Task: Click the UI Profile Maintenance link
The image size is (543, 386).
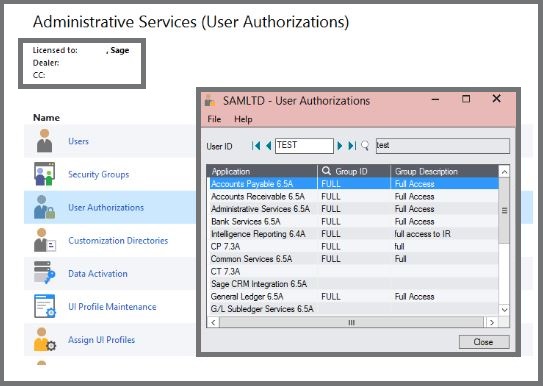Action: [112, 307]
